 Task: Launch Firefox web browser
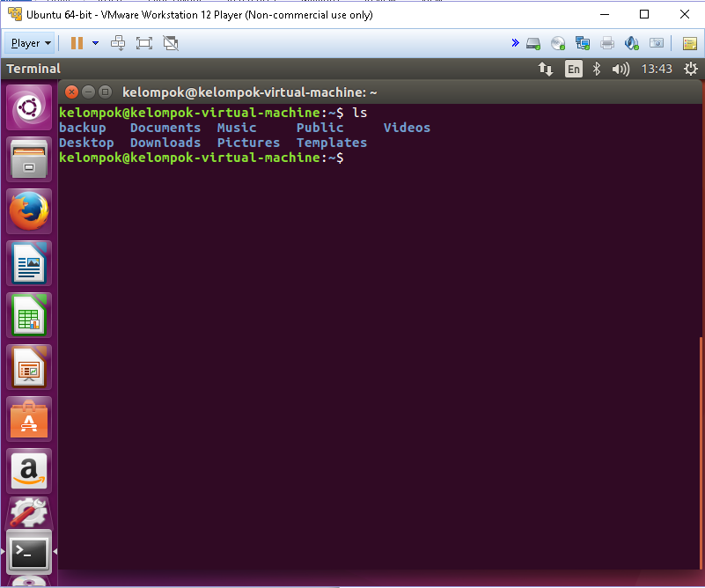(29, 211)
